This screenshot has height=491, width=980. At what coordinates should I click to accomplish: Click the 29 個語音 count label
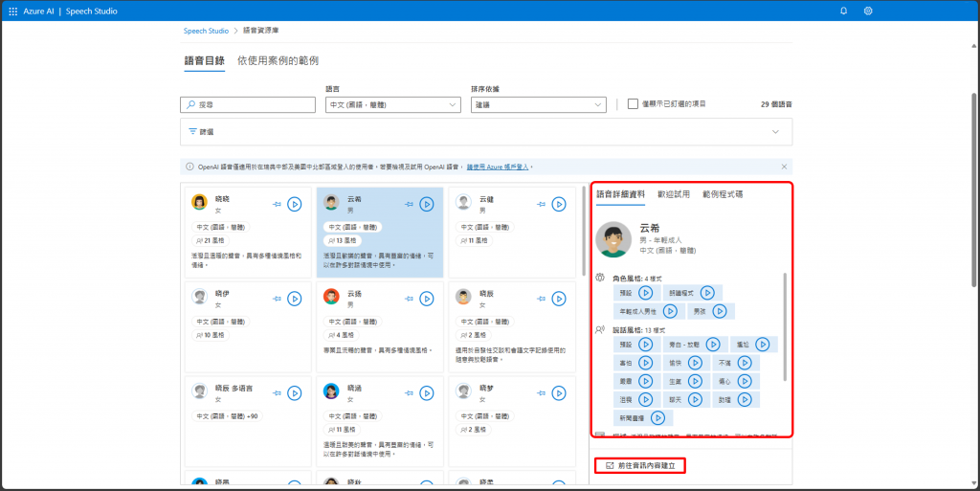pos(776,104)
